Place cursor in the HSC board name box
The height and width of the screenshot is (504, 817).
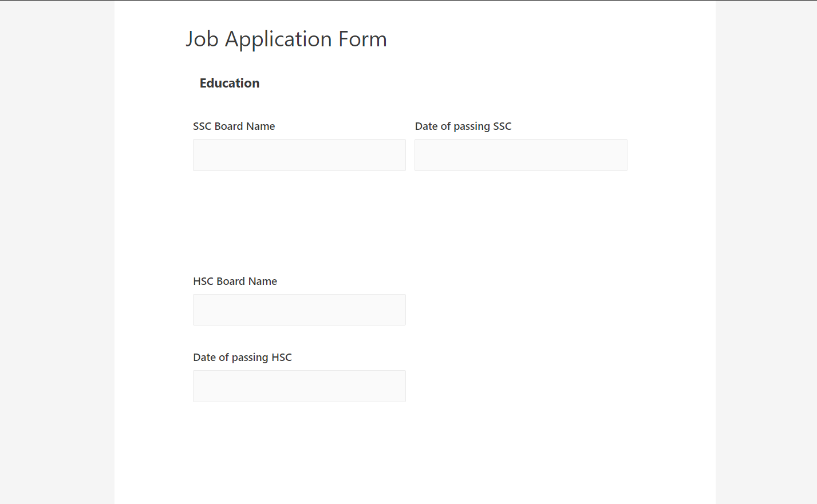pos(299,310)
